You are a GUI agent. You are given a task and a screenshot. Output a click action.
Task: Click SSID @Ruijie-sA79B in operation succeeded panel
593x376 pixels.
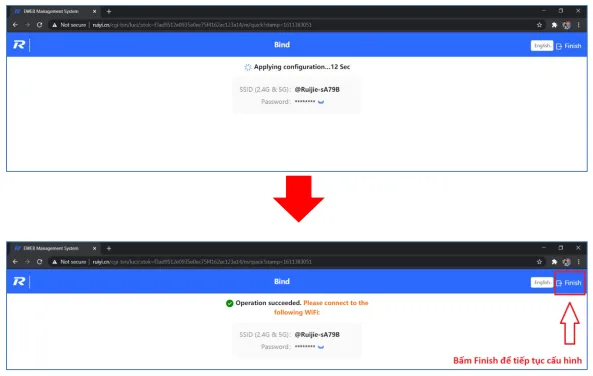coord(317,335)
